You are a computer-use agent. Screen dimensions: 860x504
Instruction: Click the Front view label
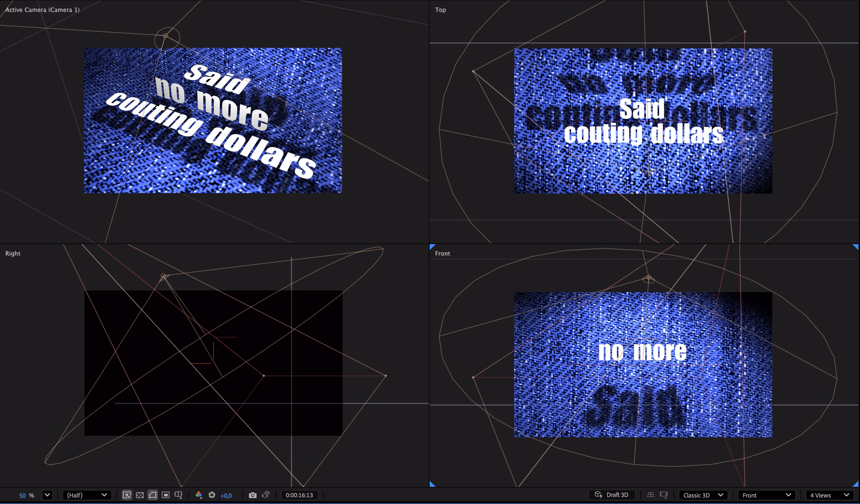[x=442, y=253]
